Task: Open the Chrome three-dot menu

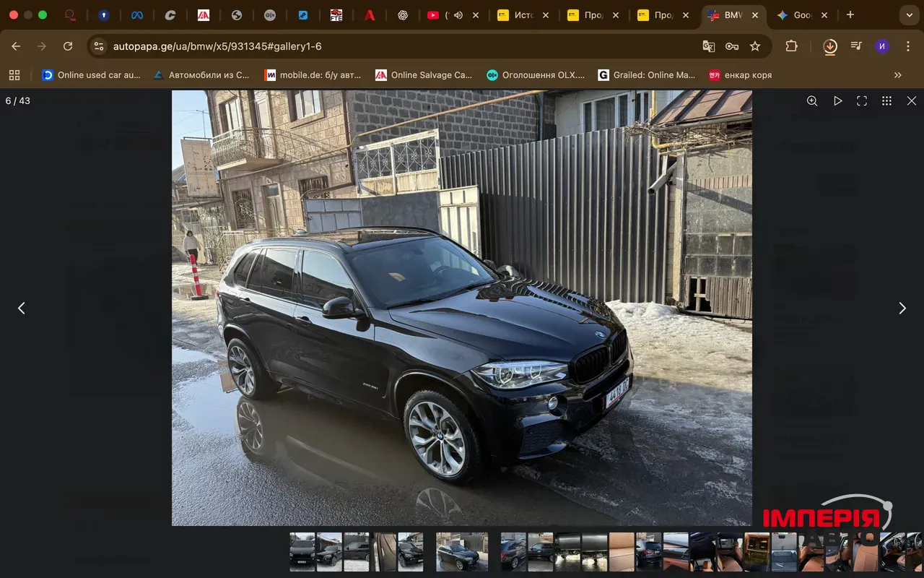Action: pos(908,46)
